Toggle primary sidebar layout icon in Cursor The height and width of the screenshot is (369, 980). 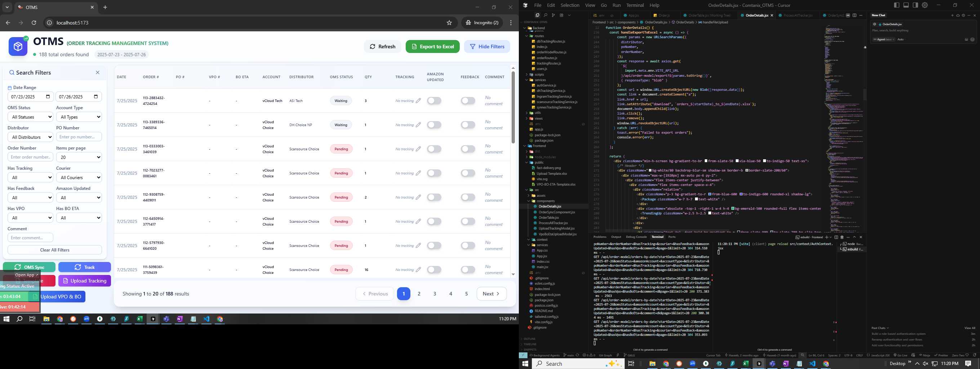click(x=897, y=5)
